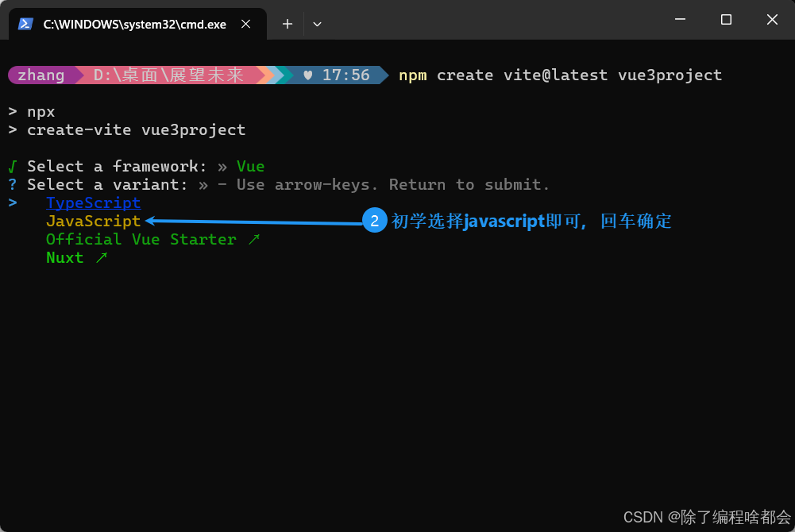Select the TypeScript variant option
This screenshot has width=795, height=532.
pos(93,202)
